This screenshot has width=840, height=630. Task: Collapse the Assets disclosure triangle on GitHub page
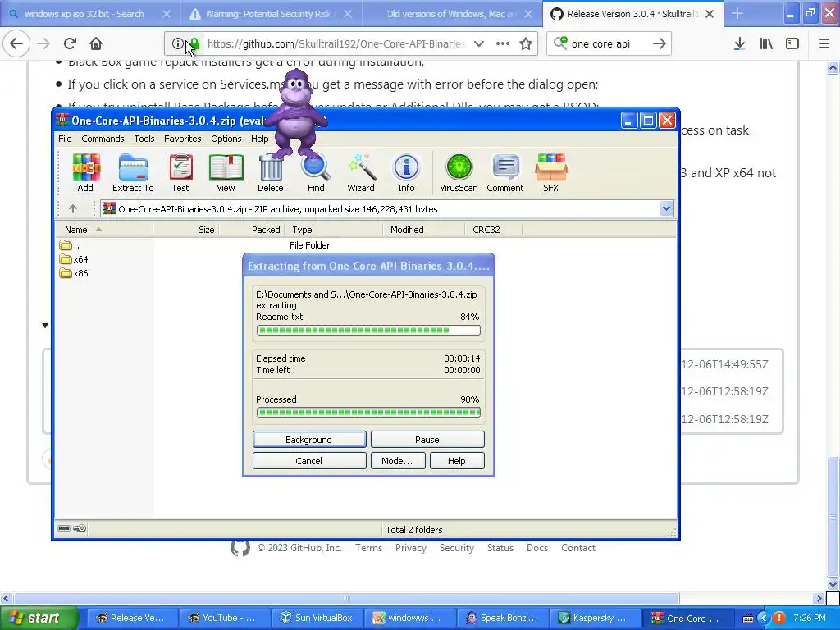(45, 325)
